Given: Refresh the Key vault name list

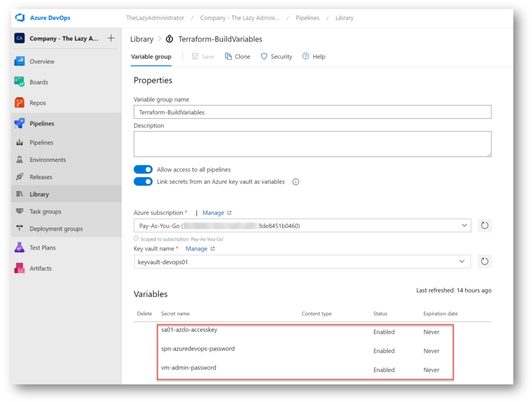Looking at the screenshot, I should tap(485, 262).
